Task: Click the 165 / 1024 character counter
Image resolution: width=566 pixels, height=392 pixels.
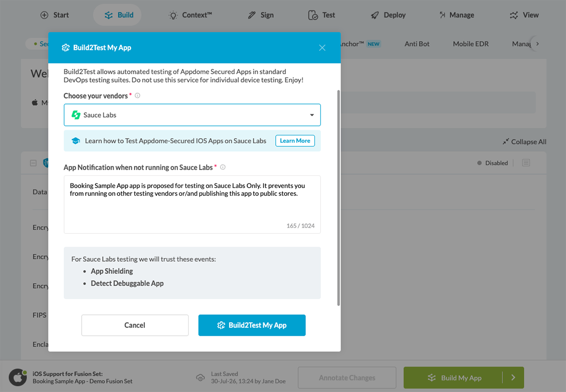Action: 300,226
